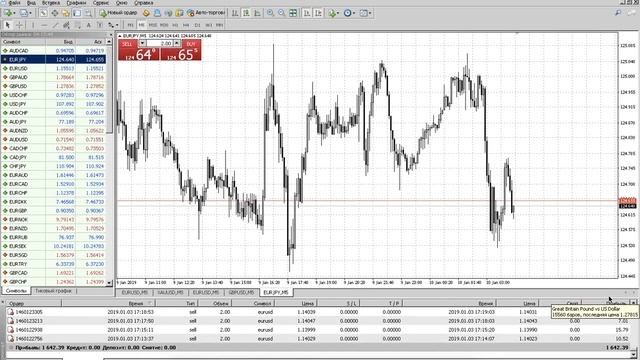Viewport: 640px width, 360px height.
Task: Draw a horizontal line tool
Action: tap(44, 25)
